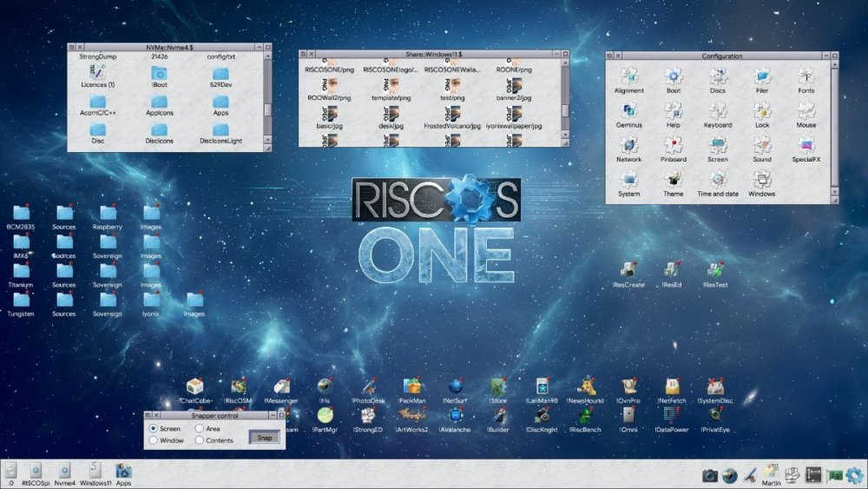The width and height of the screenshot is (868, 489).
Task: Launch the !PhotoDesk pinboard icon
Action: click(368, 390)
